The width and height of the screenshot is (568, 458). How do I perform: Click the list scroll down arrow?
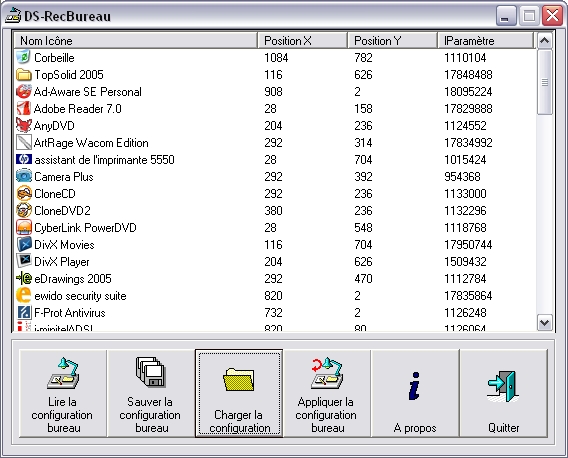544,322
